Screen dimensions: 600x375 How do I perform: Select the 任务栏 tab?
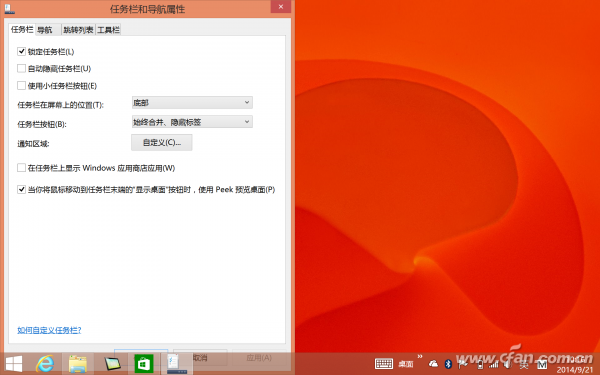(22, 29)
